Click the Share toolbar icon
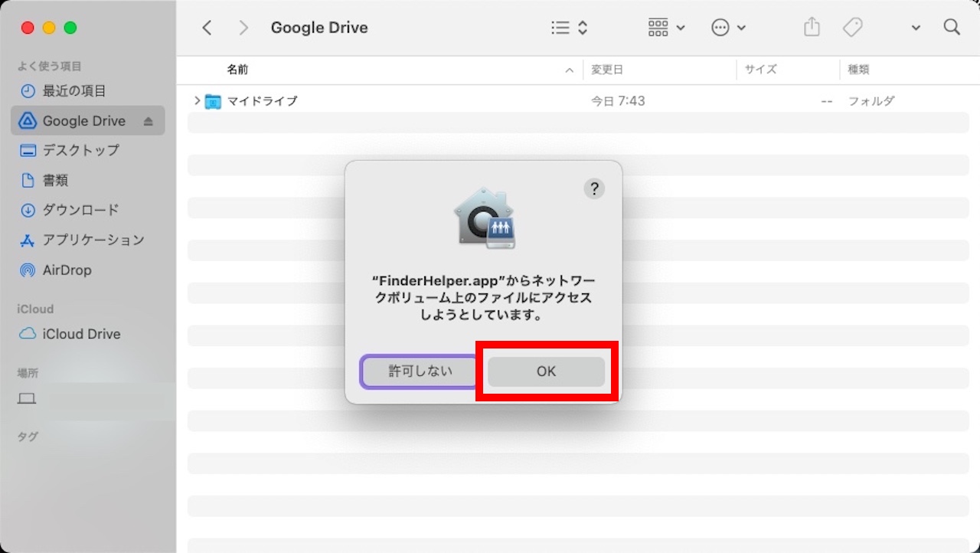Viewport: 980px width, 553px height. coord(812,28)
